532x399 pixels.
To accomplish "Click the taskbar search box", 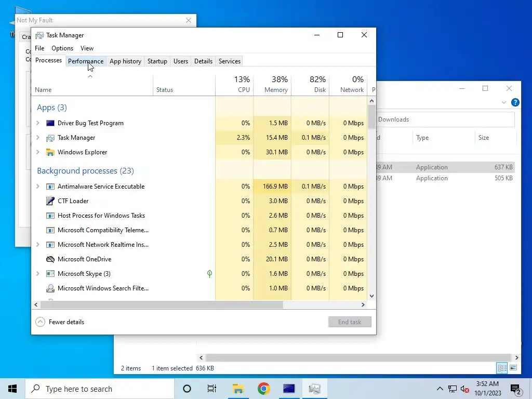I will click(x=100, y=389).
